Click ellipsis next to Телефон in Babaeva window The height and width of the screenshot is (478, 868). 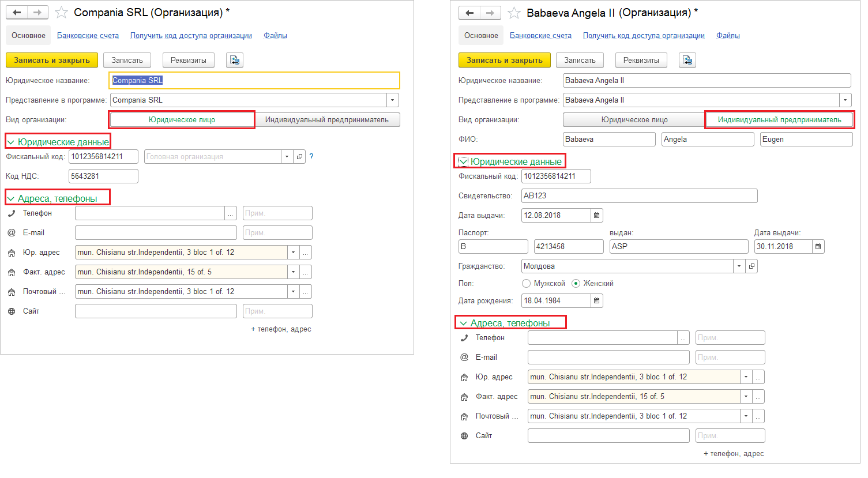683,338
